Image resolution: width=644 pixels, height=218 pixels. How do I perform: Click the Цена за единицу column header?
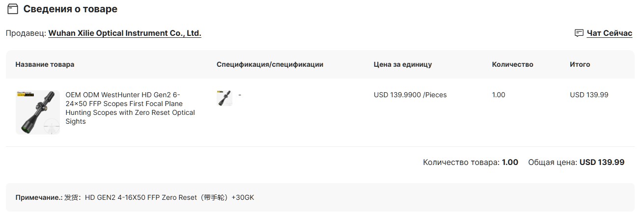tap(403, 64)
